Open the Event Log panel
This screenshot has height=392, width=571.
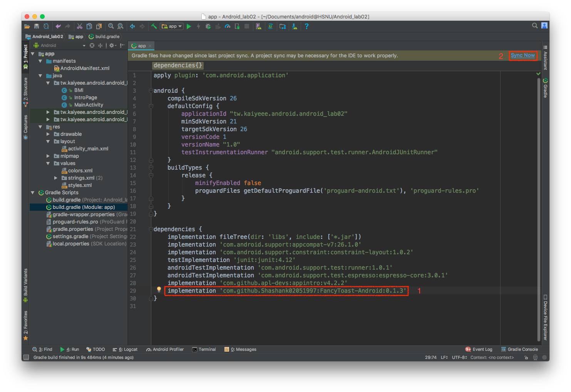[x=479, y=349]
